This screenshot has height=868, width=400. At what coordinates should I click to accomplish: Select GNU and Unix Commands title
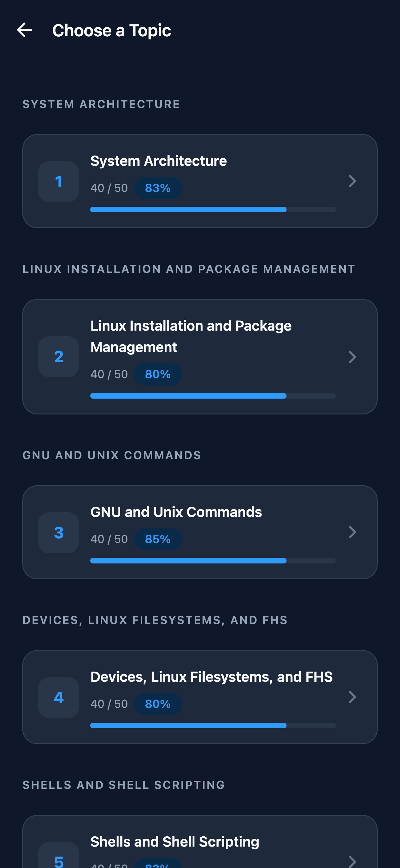point(176,512)
